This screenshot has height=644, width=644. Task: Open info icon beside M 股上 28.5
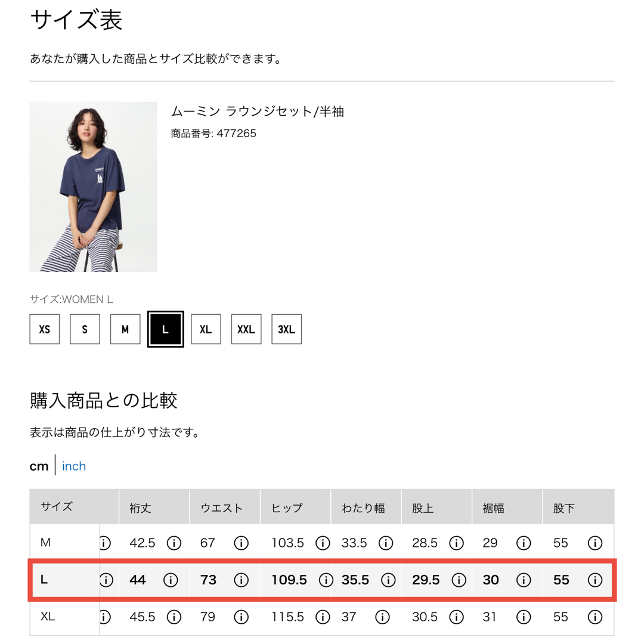[456, 543]
